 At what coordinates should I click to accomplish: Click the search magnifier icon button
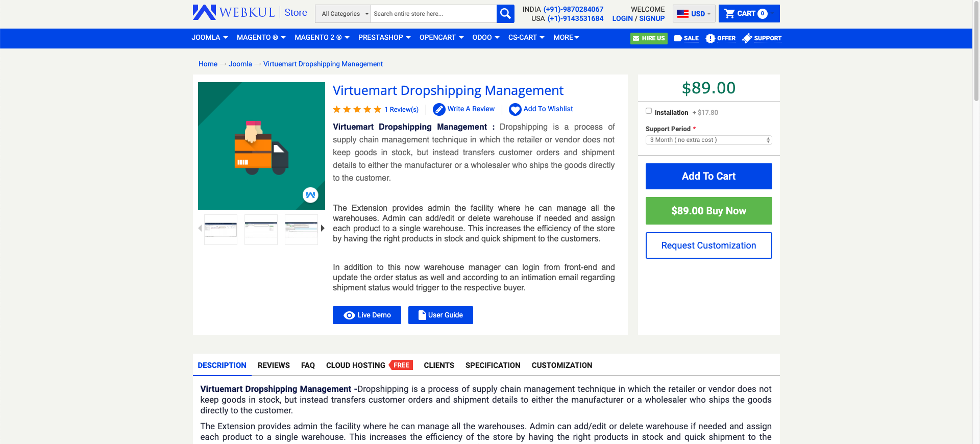[x=505, y=14]
